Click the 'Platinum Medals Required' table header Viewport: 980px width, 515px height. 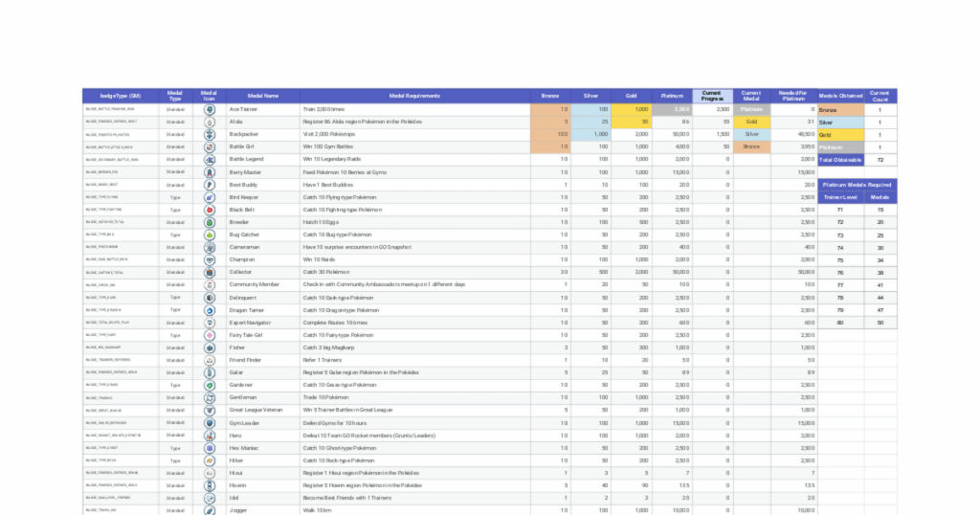[x=857, y=185]
